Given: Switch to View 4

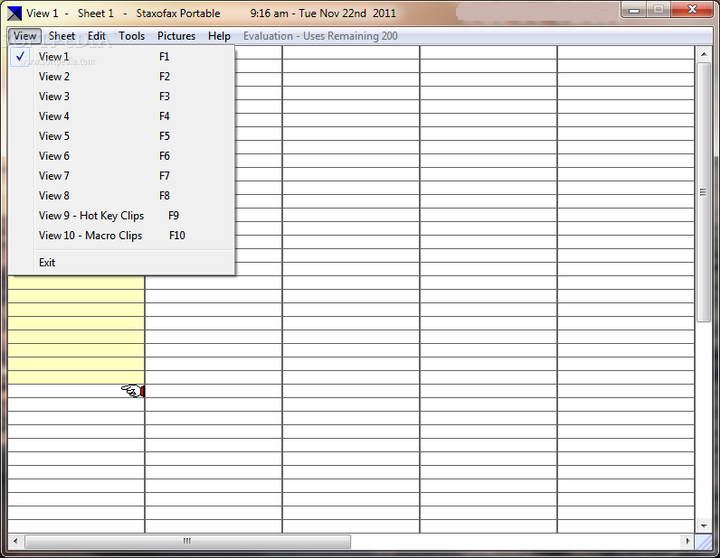Looking at the screenshot, I should pos(122,116).
